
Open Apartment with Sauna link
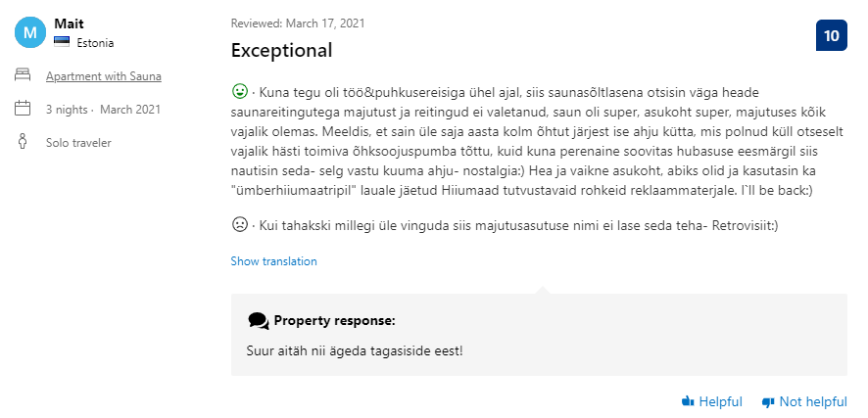point(104,76)
